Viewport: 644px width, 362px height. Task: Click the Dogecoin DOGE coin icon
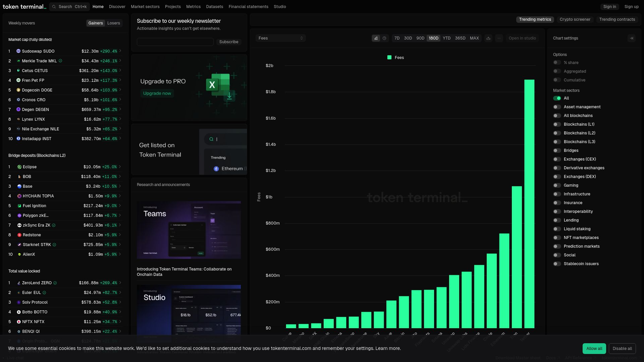(18, 90)
